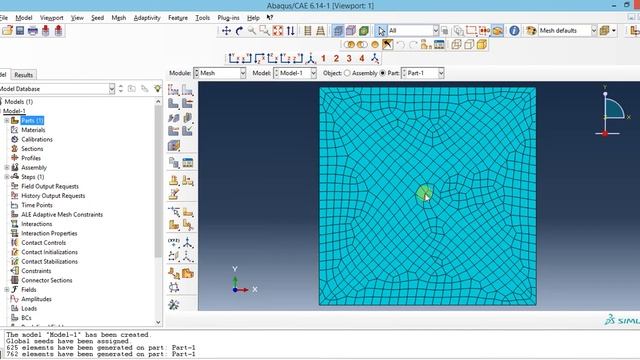Viewport: 640px width, 360px height.
Task: Click the Print icon in toolbar
Action: pyautogui.click(x=33, y=31)
